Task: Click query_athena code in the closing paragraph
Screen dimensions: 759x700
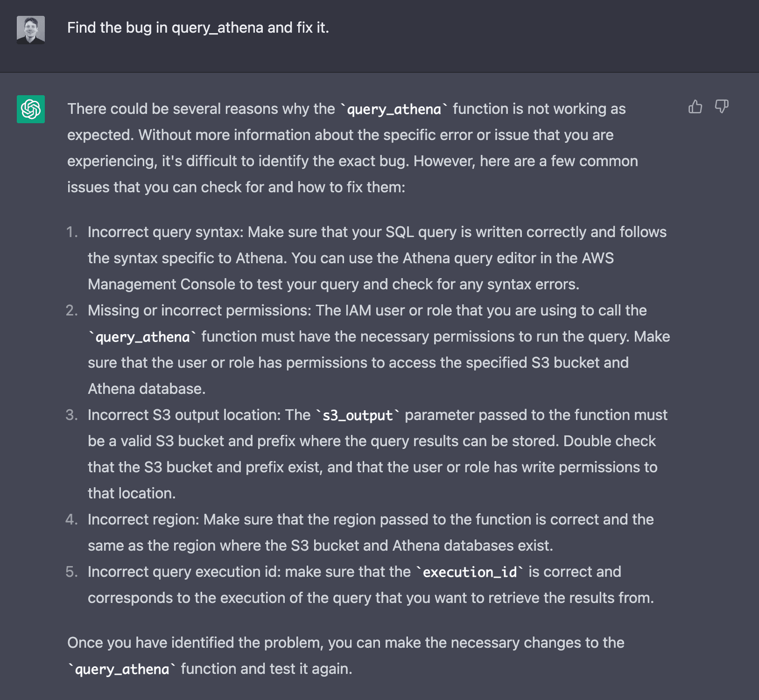Action: click(122, 669)
